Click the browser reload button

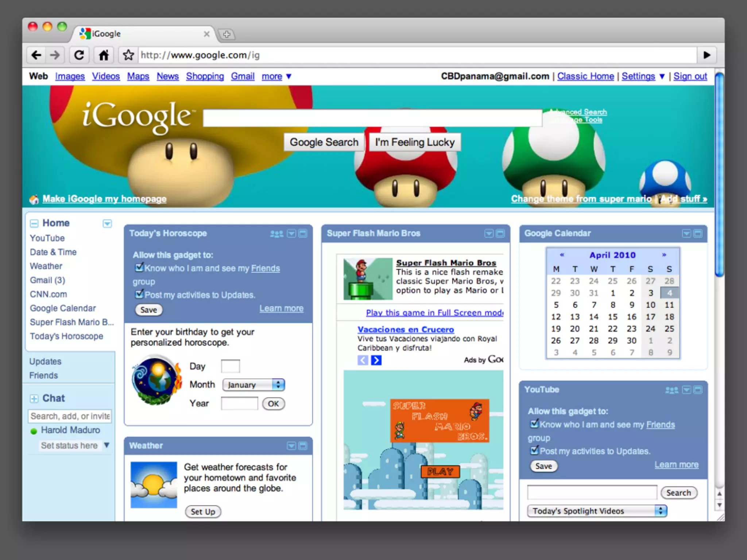coord(79,55)
